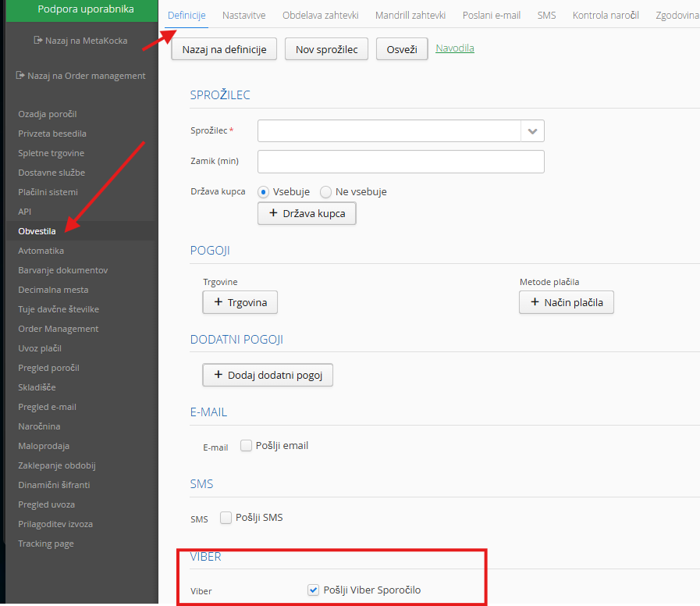Image resolution: width=700 pixels, height=606 pixels.
Task: Go to the Mandrill zahtevki tab
Action: [x=410, y=15]
